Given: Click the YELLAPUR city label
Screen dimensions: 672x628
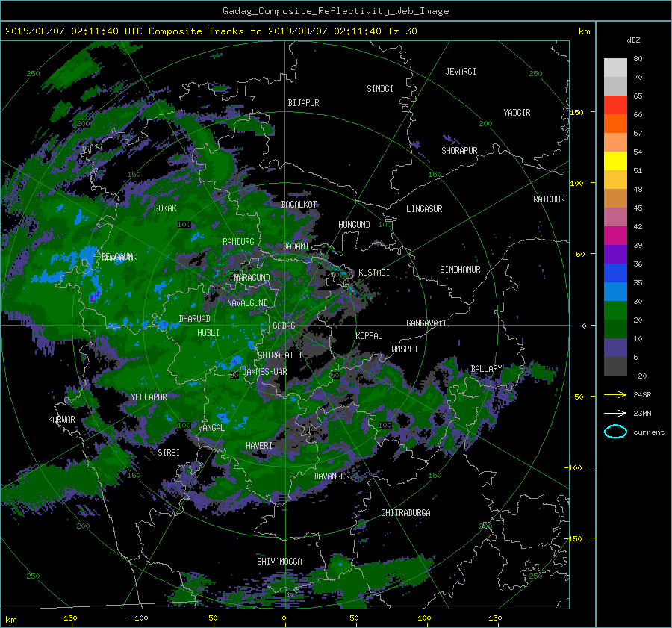Looking at the screenshot, I should coord(149,397).
